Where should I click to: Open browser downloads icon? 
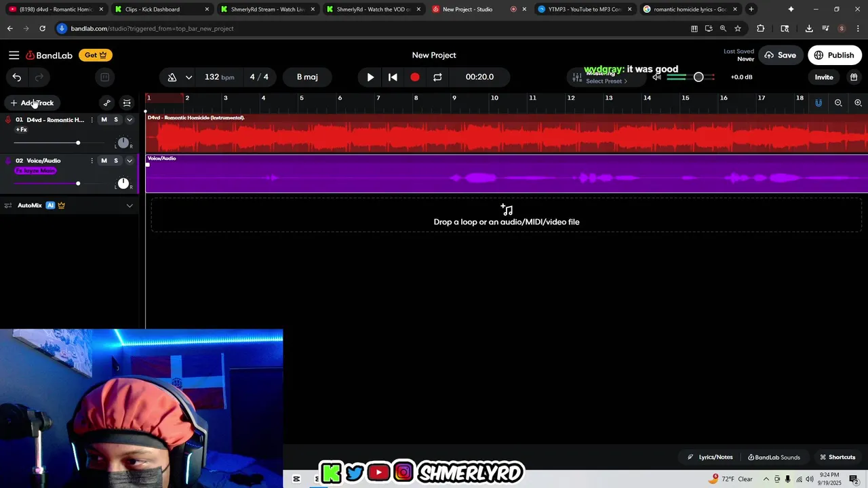tap(809, 28)
